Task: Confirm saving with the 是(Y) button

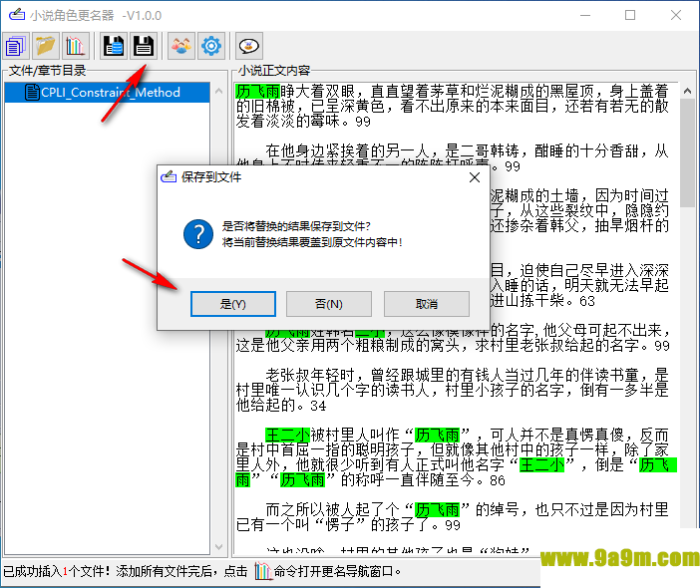Action: coord(233,304)
